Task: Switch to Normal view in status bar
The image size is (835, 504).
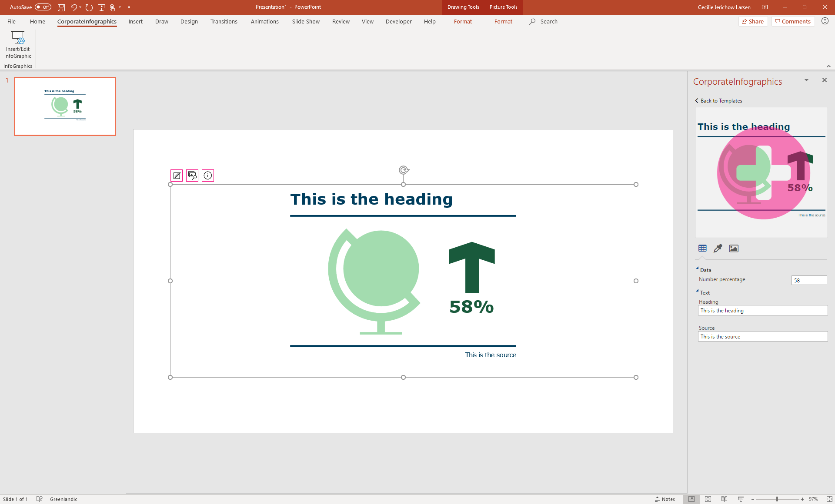Action: [x=691, y=499]
